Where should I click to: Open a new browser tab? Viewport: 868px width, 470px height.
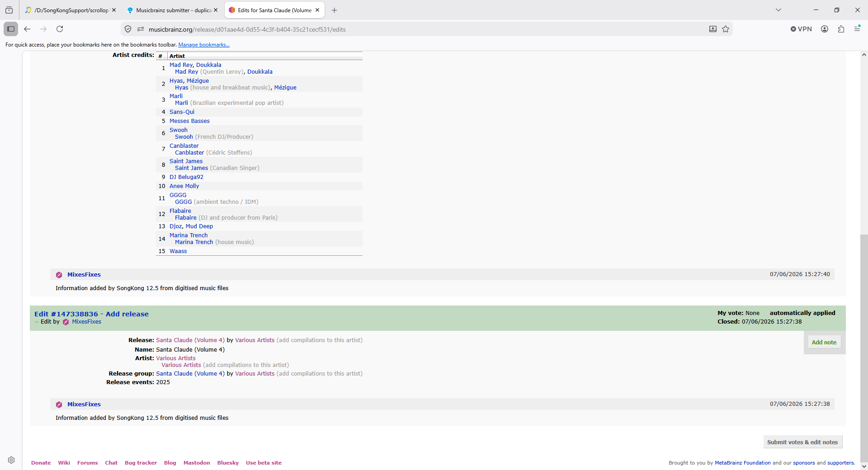[335, 10]
